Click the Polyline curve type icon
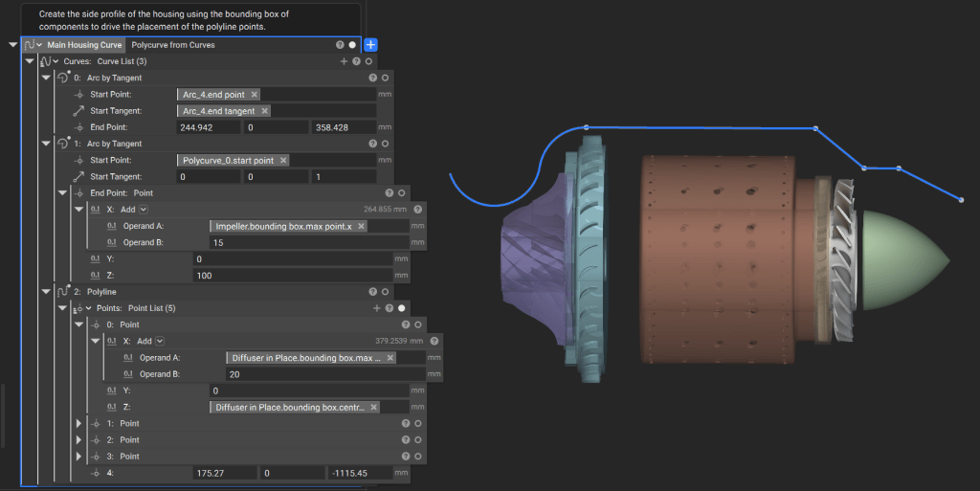The width and height of the screenshot is (980, 491). [x=62, y=291]
